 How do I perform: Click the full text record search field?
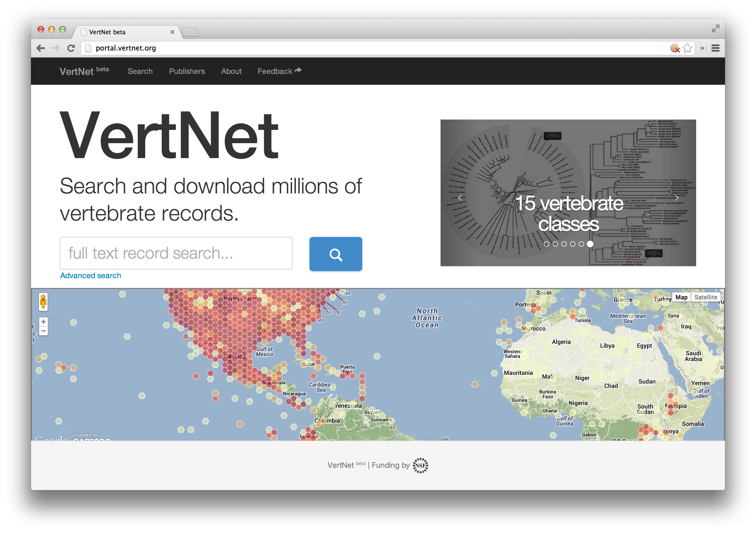pyautogui.click(x=176, y=253)
